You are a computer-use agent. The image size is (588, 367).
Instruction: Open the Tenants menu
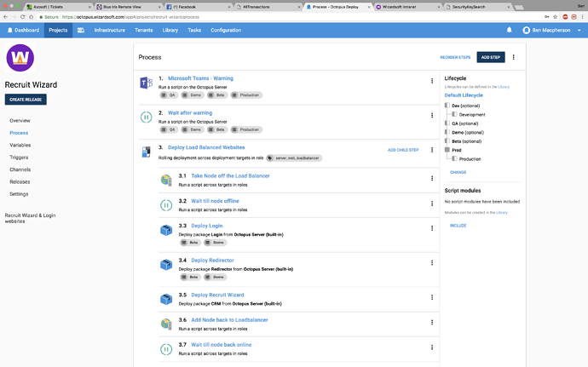tap(144, 30)
